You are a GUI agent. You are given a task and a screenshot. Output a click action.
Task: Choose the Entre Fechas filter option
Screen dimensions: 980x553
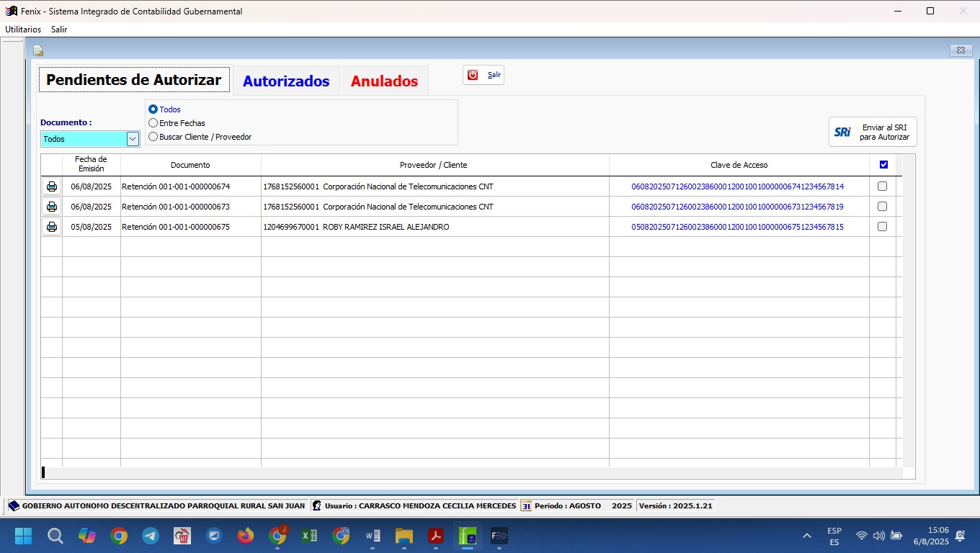tap(153, 123)
